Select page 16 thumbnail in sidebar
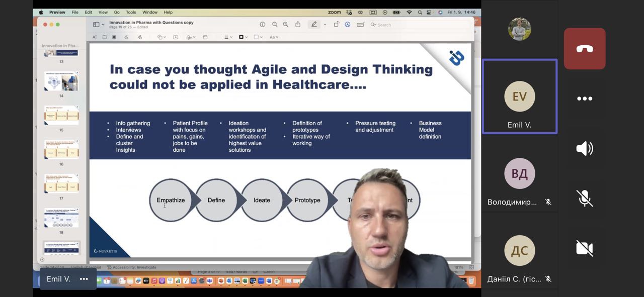The image size is (644, 297). pyautogui.click(x=61, y=149)
